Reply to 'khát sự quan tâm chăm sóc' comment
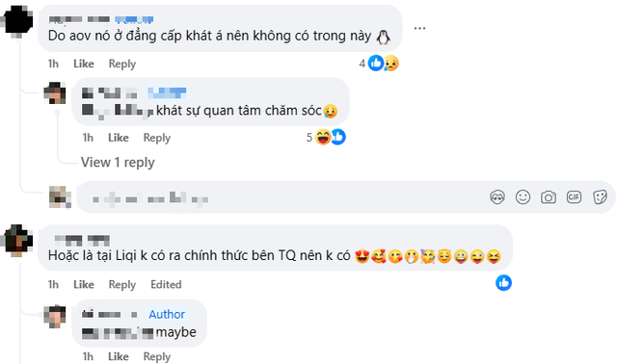Screen dimensions: 617x364 [156, 138]
